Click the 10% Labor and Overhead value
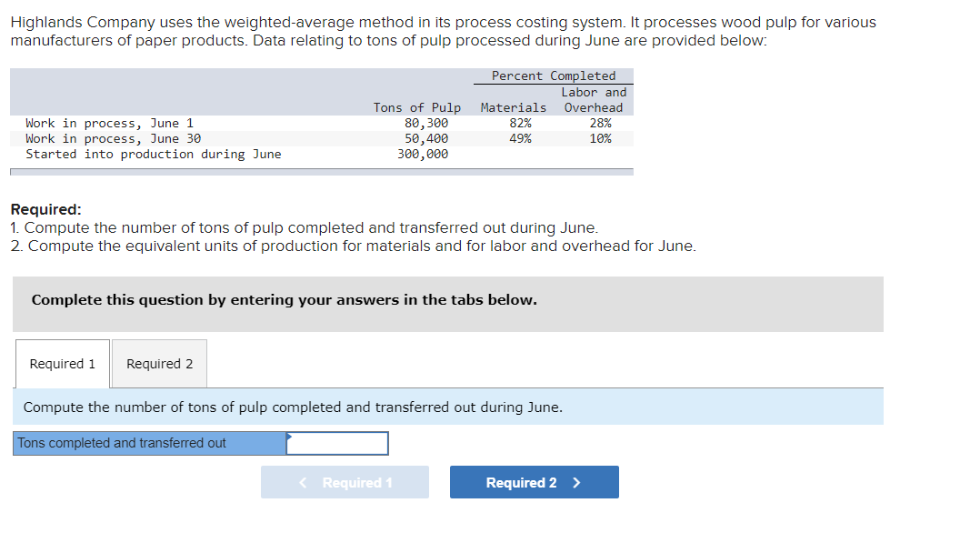Screen dimensions: 980x533 point(602,138)
